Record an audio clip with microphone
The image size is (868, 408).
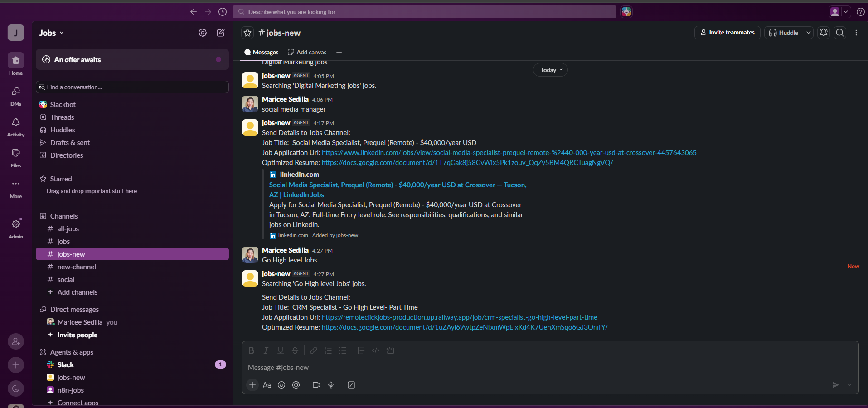point(331,385)
